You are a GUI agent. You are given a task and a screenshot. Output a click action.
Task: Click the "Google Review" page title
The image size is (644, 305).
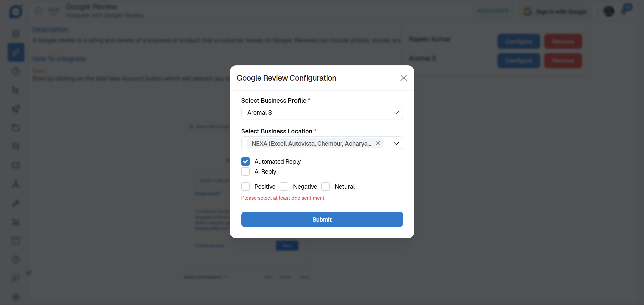[x=92, y=7]
